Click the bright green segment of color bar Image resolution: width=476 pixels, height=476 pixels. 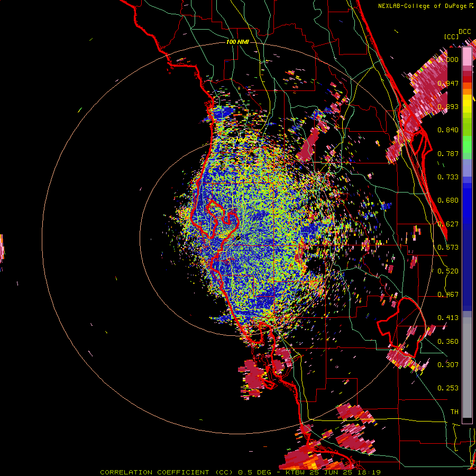point(467,144)
